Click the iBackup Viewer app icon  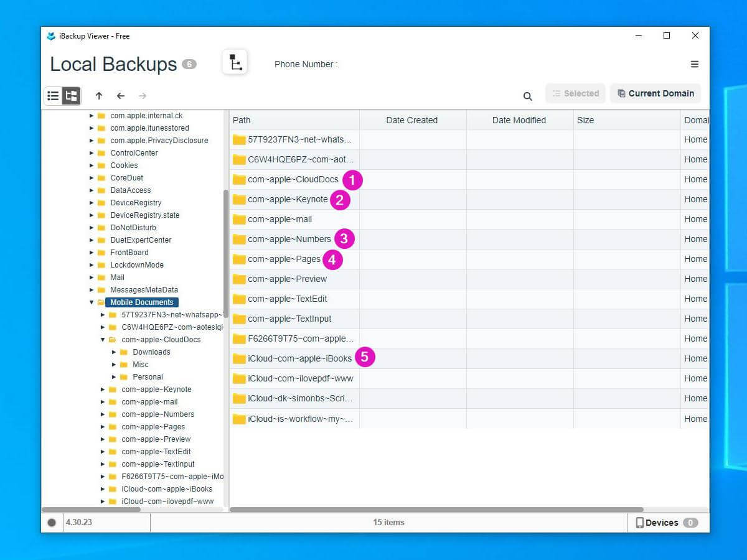(51, 36)
